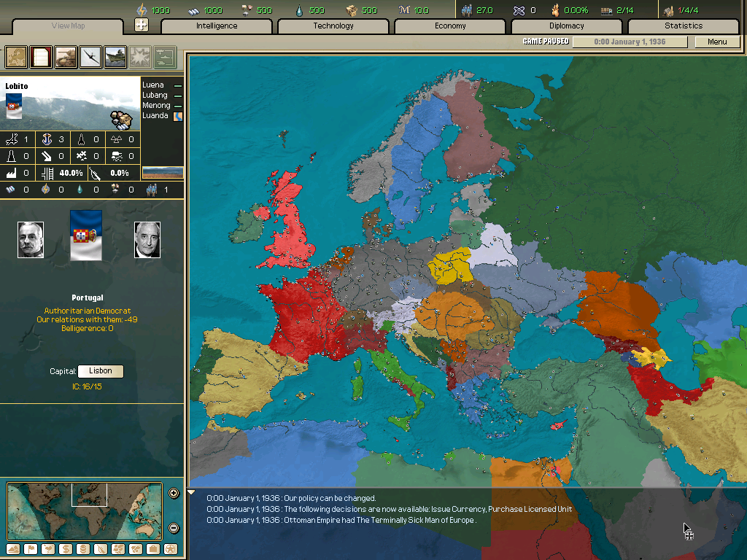Switch to the naval units view ship icon
The image size is (747, 560).
(x=115, y=56)
